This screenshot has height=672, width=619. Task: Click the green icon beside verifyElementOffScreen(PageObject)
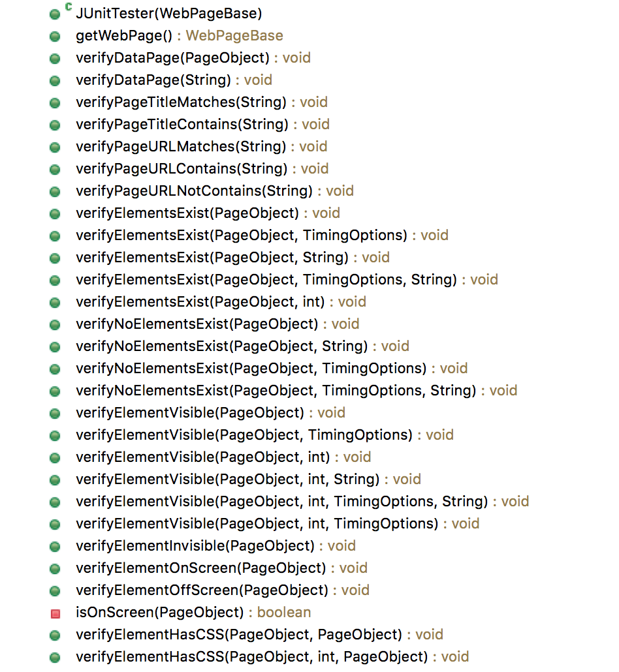pyautogui.click(x=55, y=592)
